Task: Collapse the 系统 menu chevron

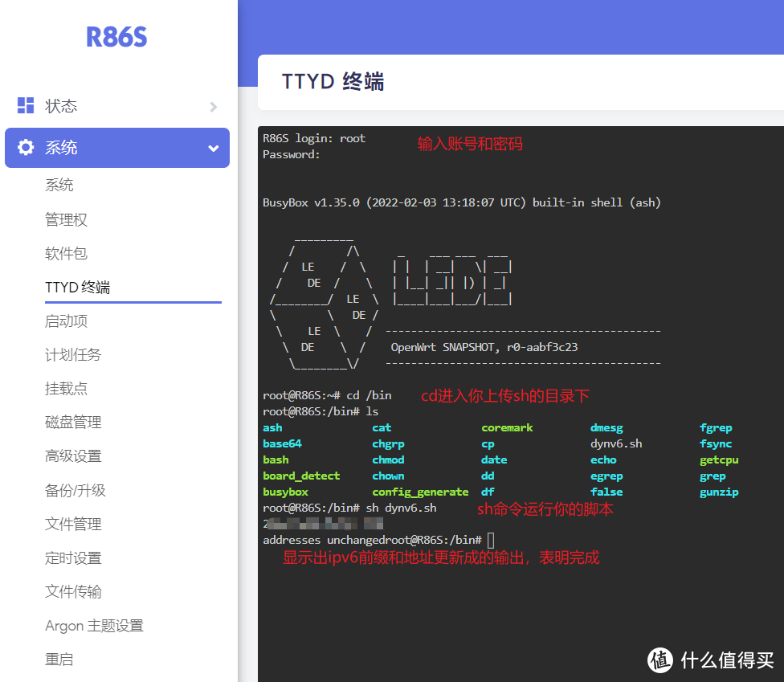Action: tap(213, 149)
